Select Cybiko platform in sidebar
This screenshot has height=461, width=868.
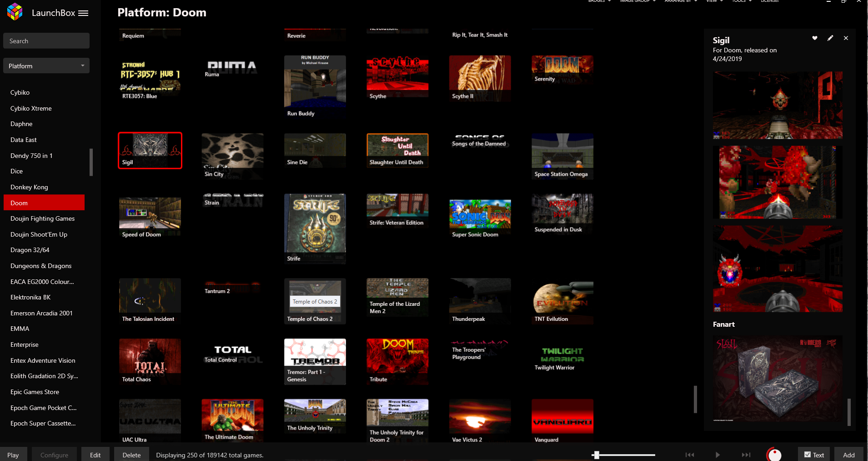pyautogui.click(x=44, y=92)
